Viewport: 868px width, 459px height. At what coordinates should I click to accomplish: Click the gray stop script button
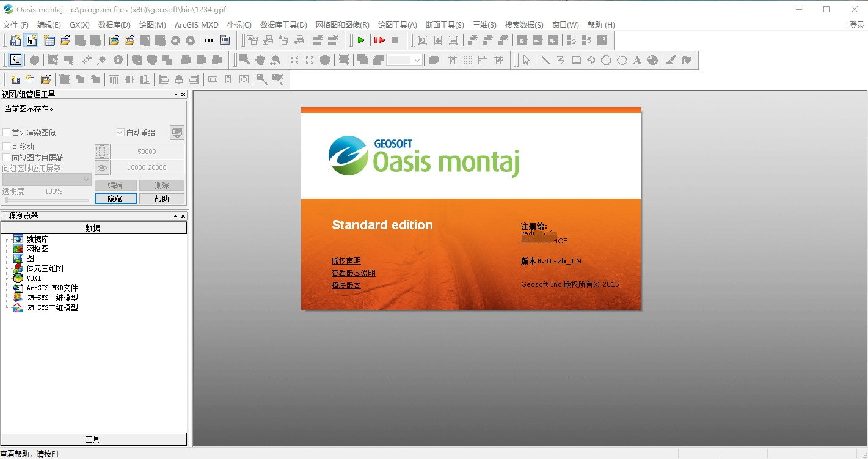[395, 40]
